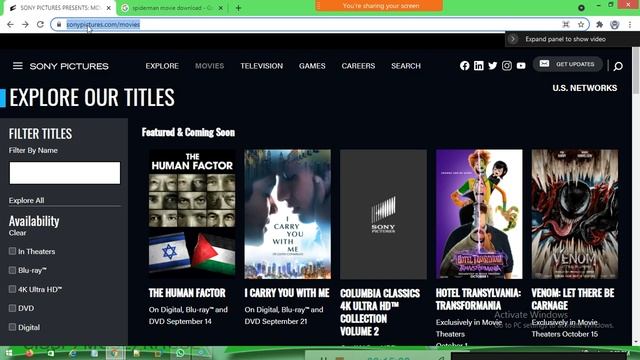Click the Get Updates button

(567, 64)
